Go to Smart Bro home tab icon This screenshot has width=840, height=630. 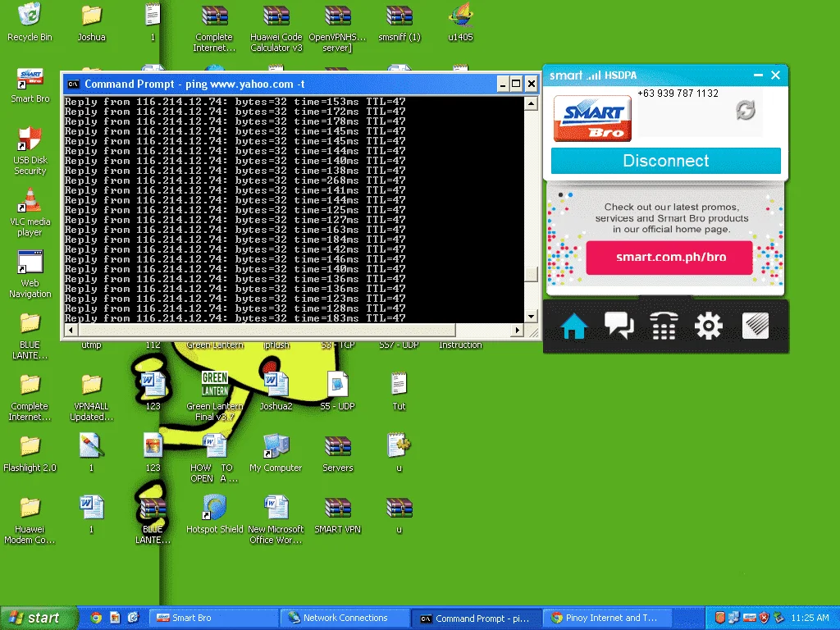coord(573,326)
